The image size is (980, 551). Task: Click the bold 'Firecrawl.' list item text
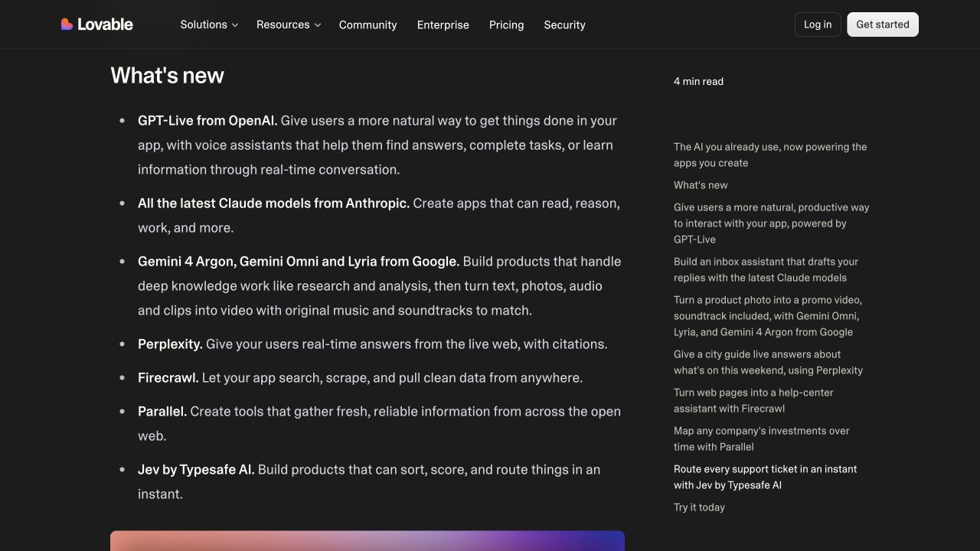(168, 377)
